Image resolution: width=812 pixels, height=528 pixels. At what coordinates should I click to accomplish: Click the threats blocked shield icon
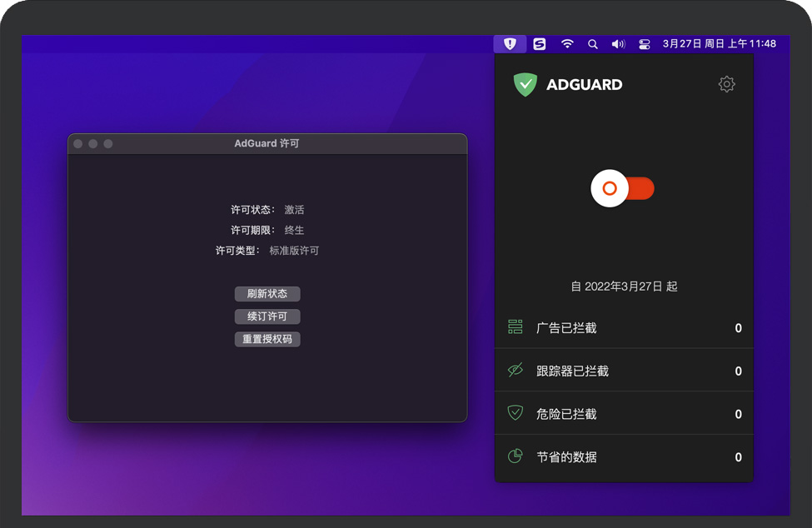516,413
